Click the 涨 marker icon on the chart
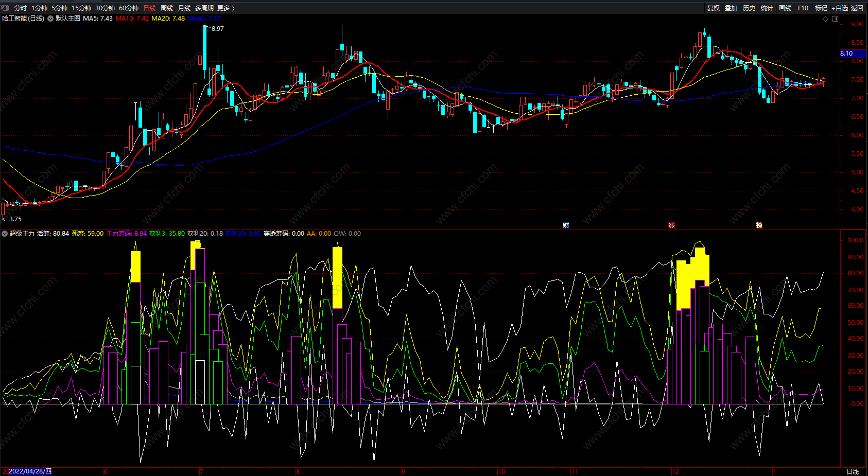Screen dimensions: 868x476 pos(671,225)
